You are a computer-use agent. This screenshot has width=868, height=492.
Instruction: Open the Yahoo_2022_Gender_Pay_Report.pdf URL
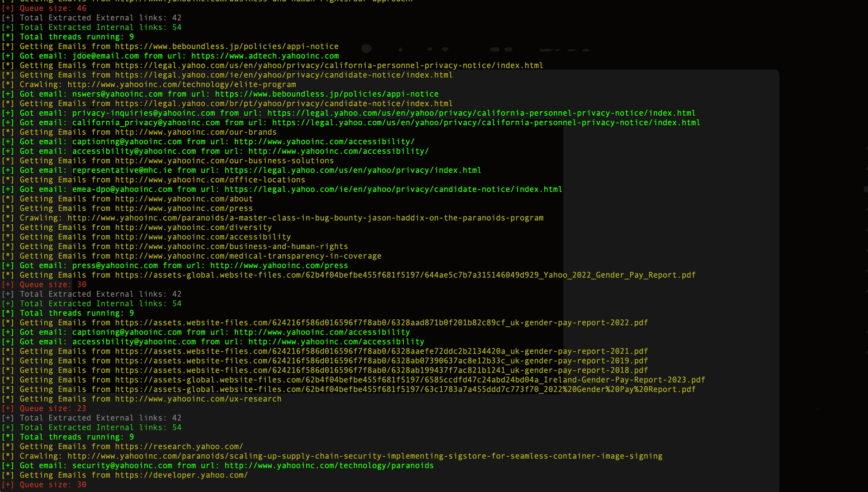click(406, 275)
